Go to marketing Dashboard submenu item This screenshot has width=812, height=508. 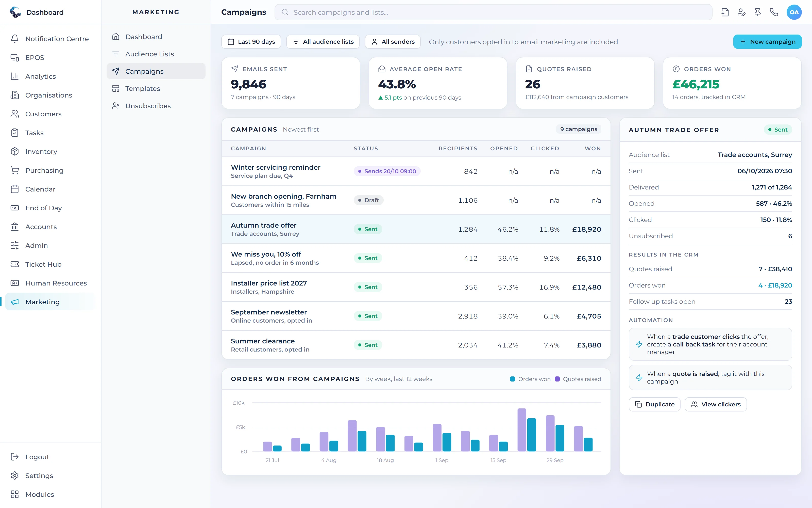[156, 37]
